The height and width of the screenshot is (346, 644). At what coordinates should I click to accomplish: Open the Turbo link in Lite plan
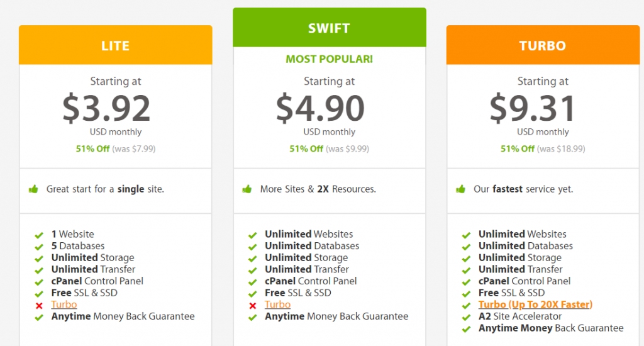(x=64, y=304)
